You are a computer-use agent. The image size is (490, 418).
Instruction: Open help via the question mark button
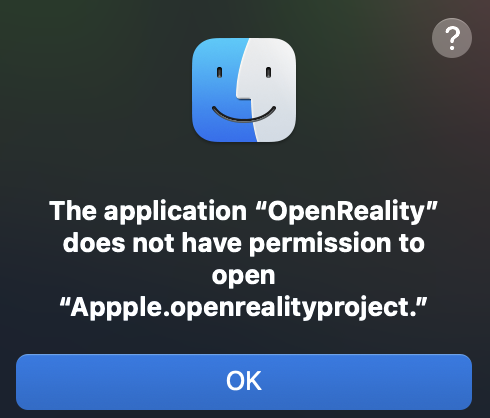click(452, 38)
